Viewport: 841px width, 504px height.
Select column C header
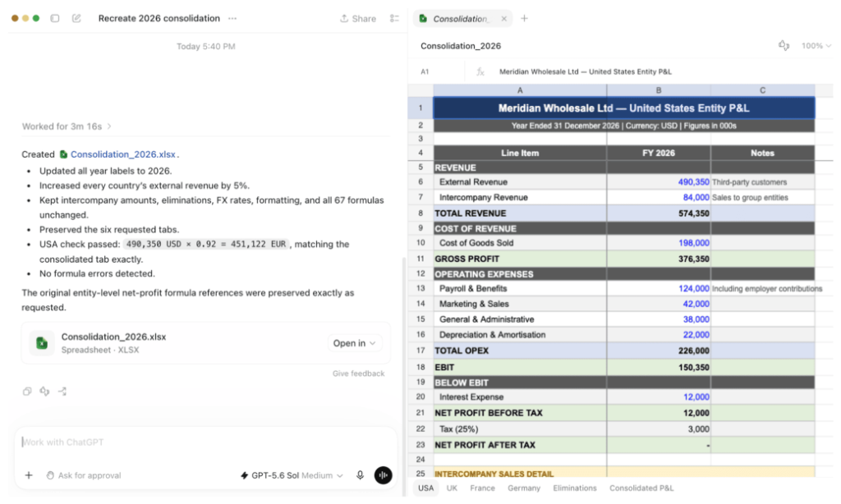pyautogui.click(x=763, y=90)
